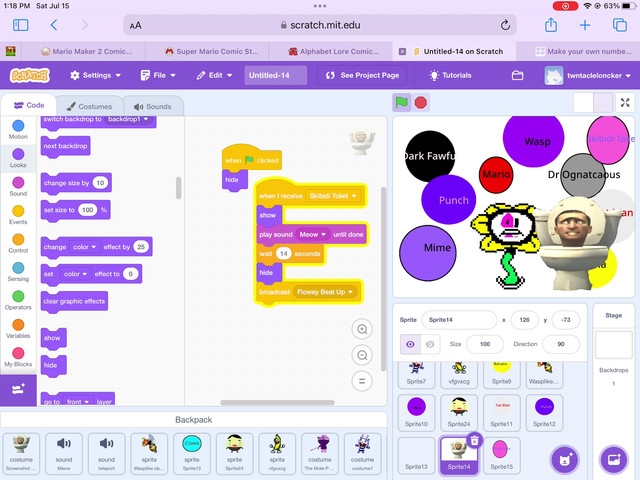Select Sprite15 thumbnail in sprite list
640x480 pixels.
[501, 455]
